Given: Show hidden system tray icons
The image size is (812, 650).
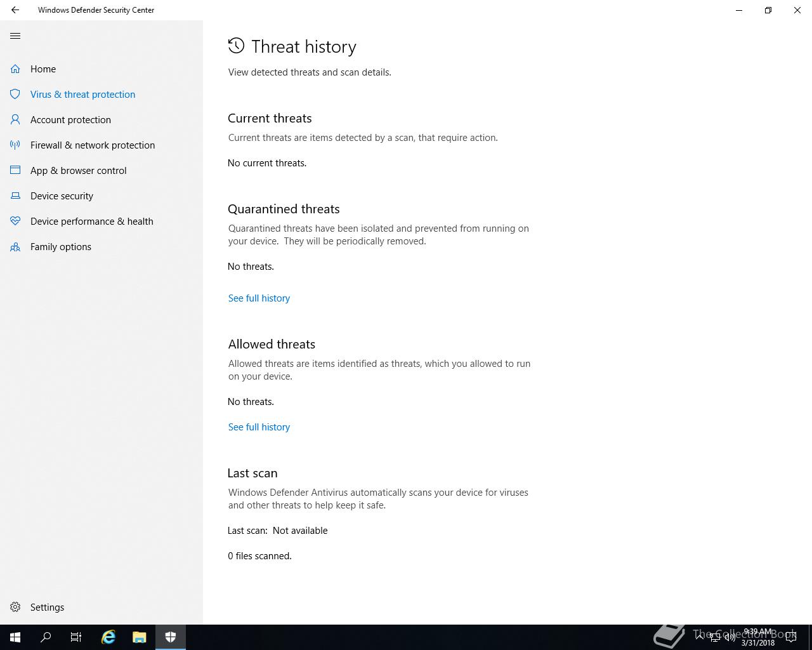Looking at the screenshot, I should pyautogui.click(x=699, y=637).
